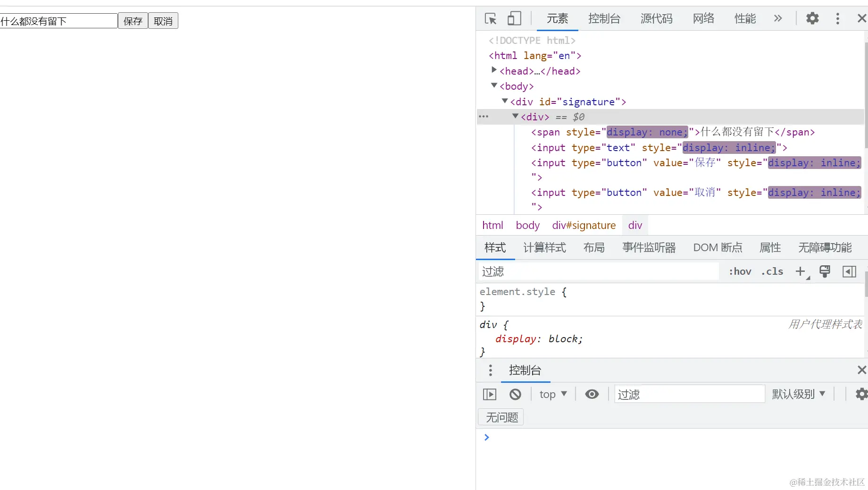868x490 pixels.
Task: Show the console sidebar icon
Action: coord(490,394)
